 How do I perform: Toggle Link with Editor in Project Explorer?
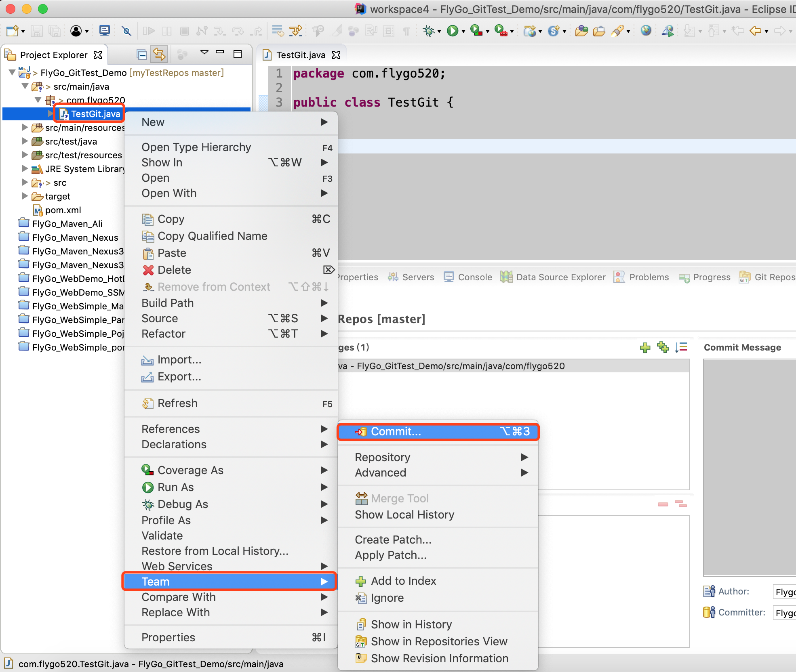(159, 55)
